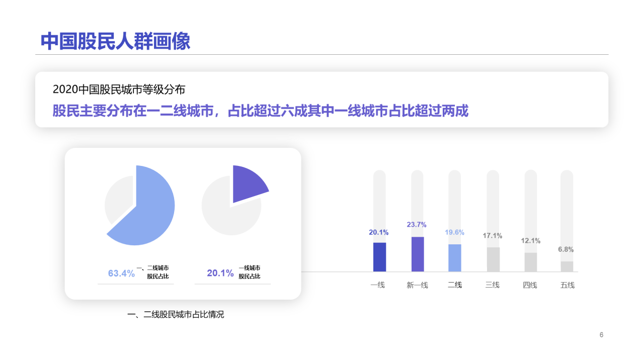Select the 23.7% data label
This screenshot has width=644, height=362.
tap(417, 225)
